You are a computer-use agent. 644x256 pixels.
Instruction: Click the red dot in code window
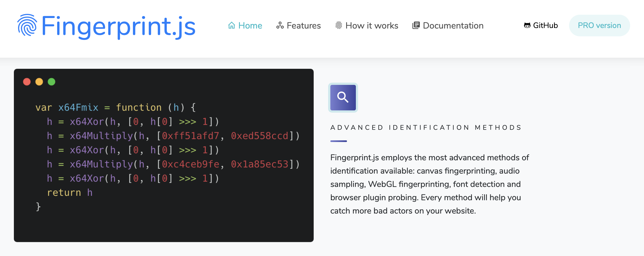pos(27,82)
